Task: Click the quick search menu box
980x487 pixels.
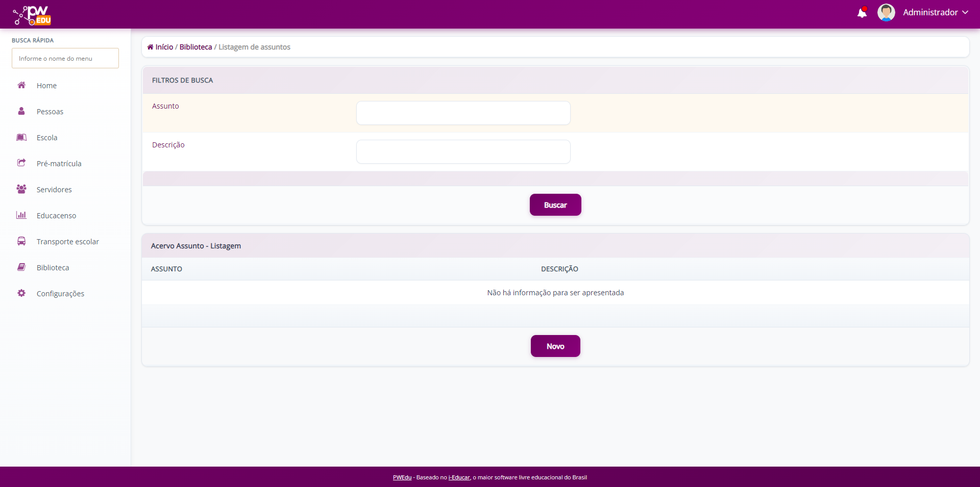Action: click(65, 58)
